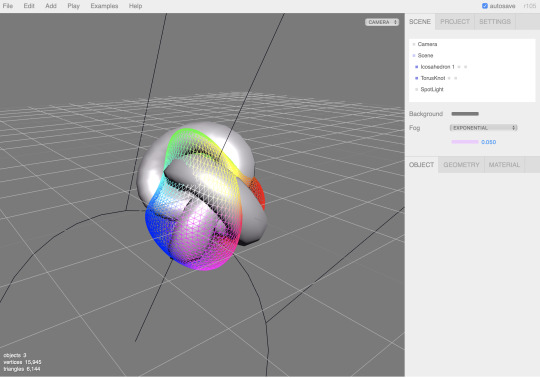Image resolution: width=540 pixels, height=378 pixels.
Task: Click the fog density value 0.050
Action: (x=488, y=142)
